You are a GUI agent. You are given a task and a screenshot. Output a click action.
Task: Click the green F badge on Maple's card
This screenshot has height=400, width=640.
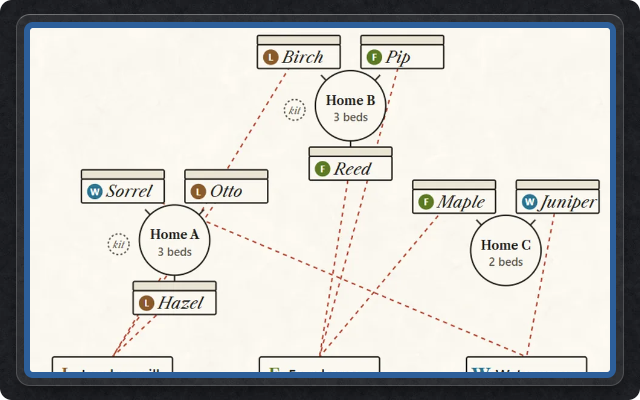(426, 202)
